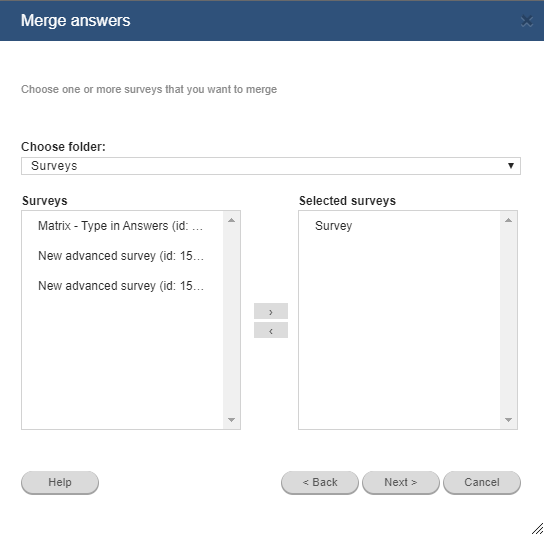Select the first New advanced survey entry
The image size is (544, 535).
[x=122, y=256]
